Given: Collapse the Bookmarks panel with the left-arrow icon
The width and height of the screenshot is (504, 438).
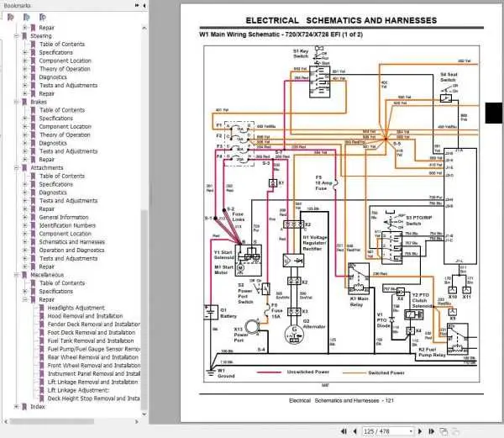Looking at the screenshot, I should point(144,6).
